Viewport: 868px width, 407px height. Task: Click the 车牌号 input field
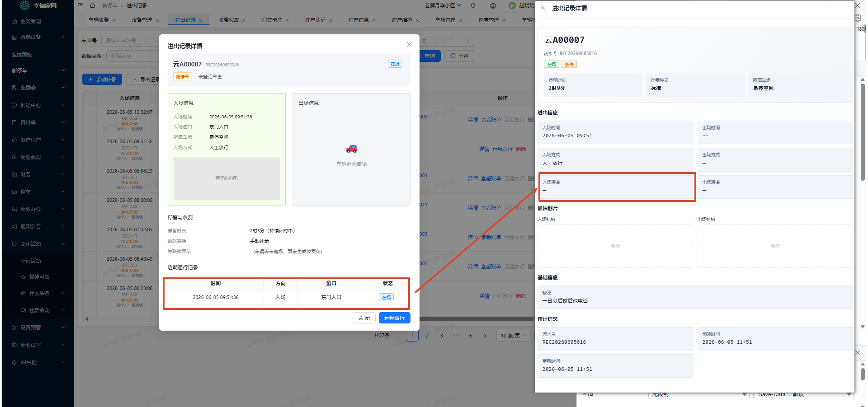pos(131,41)
